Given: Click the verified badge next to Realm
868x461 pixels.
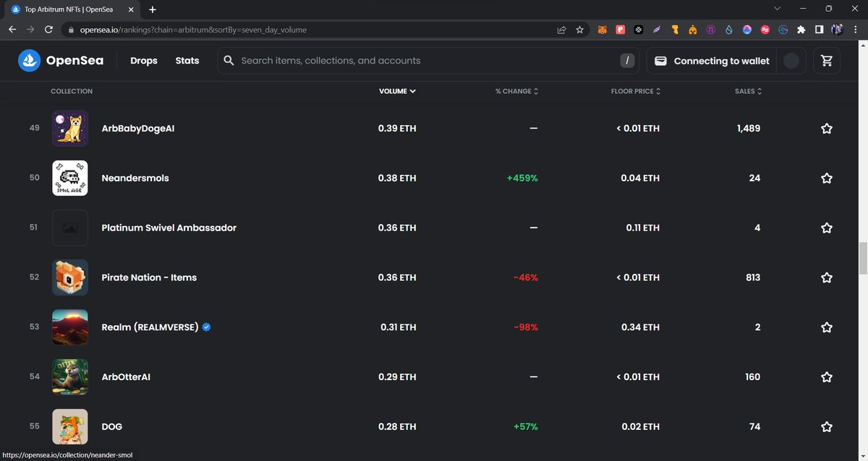Looking at the screenshot, I should click(x=207, y=327).
